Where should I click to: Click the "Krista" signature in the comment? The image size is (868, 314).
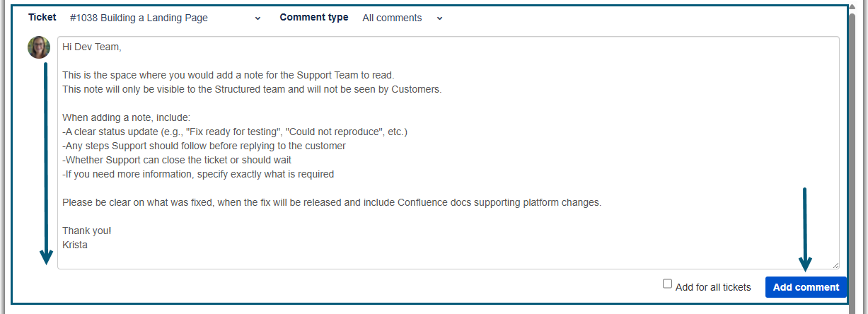tap(75, 245)
